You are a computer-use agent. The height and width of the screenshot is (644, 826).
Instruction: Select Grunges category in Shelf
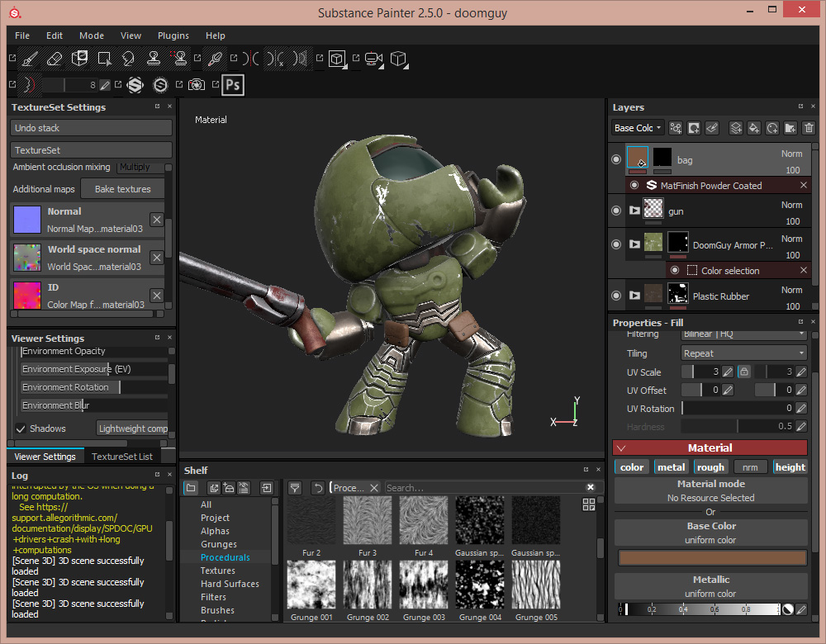[x=219, y=544]
